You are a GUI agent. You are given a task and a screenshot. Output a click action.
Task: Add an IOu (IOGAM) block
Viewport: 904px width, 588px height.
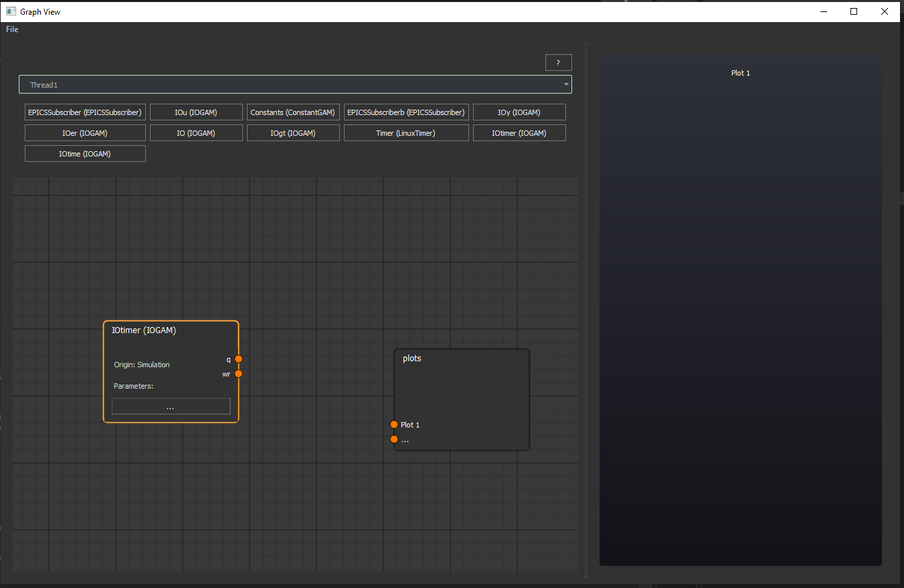196,112
